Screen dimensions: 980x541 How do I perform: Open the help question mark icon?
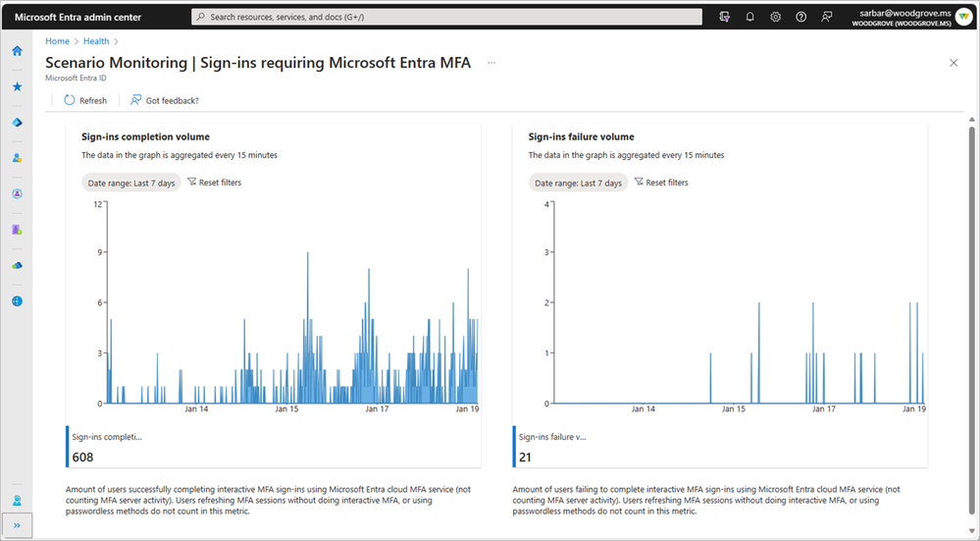click(801, 17)
